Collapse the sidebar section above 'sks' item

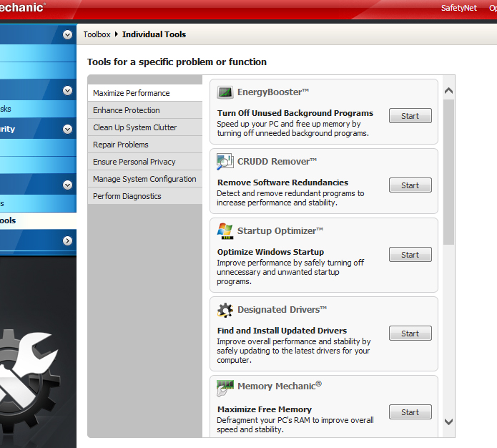(67, 91)
